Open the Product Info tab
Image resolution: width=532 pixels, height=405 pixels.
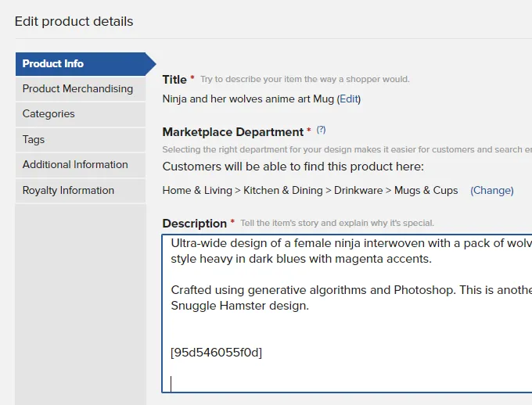pyautogui.click(x=53, y=64)
